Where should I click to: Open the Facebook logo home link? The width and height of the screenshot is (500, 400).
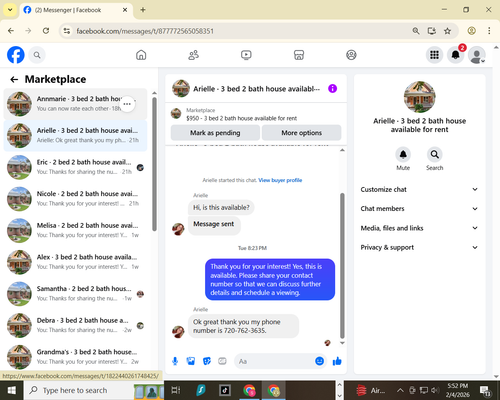tap(16, 55)
